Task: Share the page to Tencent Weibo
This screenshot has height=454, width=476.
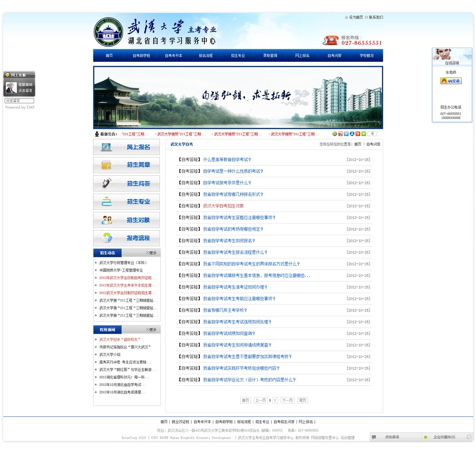Action: pos(346,134)
